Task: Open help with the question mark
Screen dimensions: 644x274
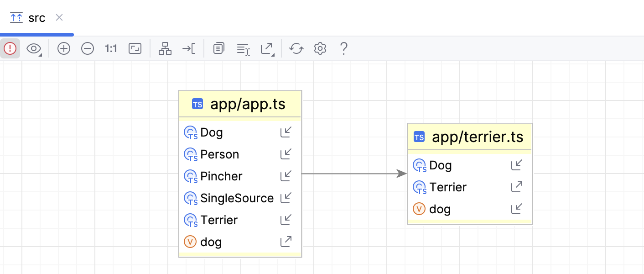Action: [344, 48]
